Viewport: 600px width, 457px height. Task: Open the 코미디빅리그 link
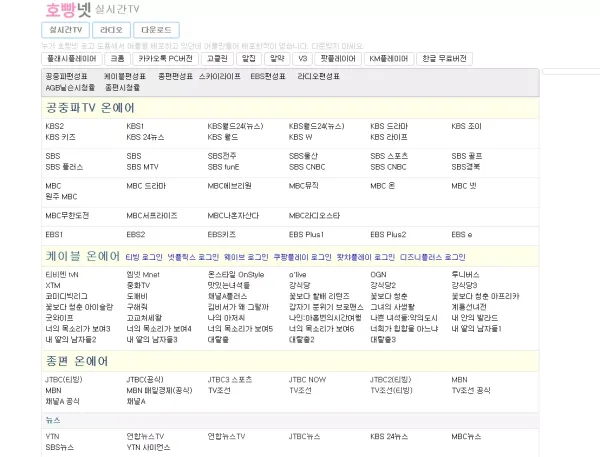[67, 296]
